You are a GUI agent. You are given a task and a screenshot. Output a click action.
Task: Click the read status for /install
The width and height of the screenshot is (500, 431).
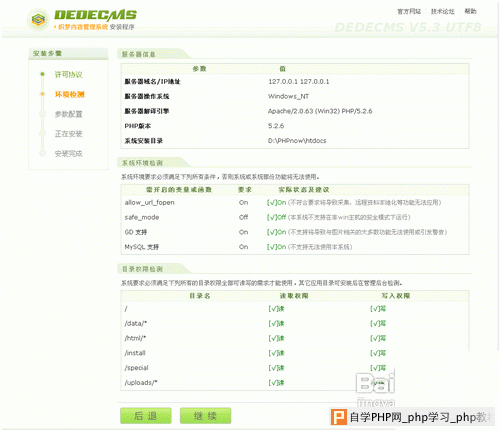[x=276, y=353]
